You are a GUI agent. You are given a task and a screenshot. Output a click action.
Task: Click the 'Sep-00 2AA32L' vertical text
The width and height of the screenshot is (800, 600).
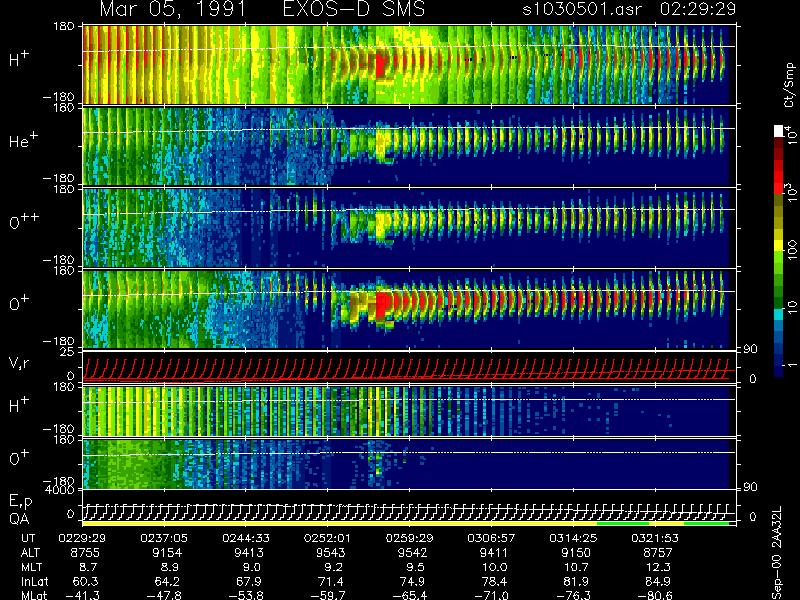click(777, 554)
